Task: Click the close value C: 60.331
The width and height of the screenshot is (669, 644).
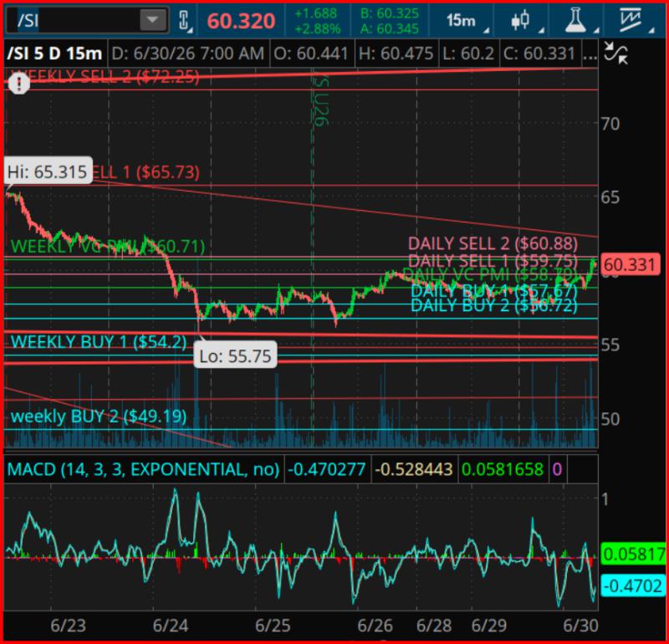Action: pos(539,54)
